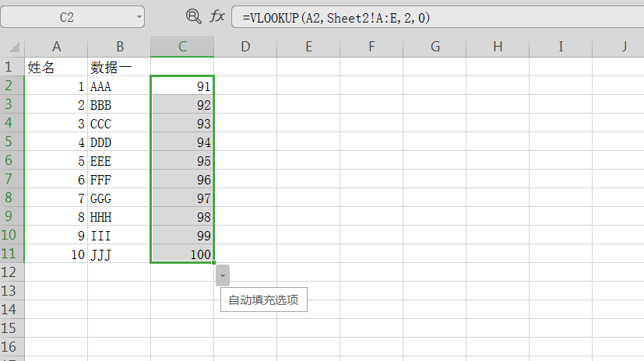This screenshot has height=361, width=644.
Task: Click cell A6 with value 5
Action: coord(56,160)
